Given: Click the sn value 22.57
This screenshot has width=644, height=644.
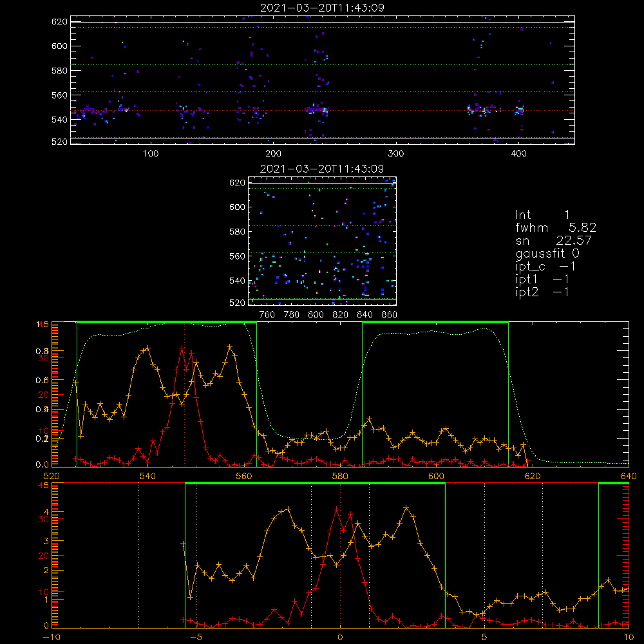Looking at the screenshot, I should coord(574,240).
